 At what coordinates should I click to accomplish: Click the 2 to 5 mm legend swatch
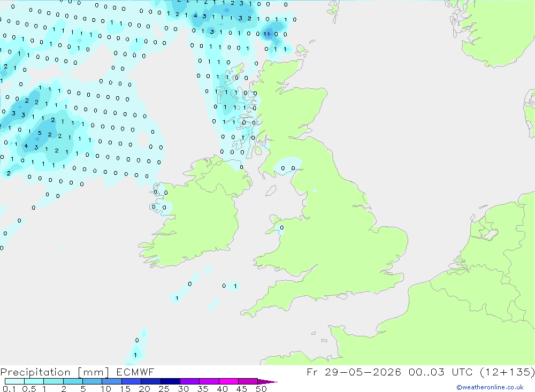click(x=73, y=381)
